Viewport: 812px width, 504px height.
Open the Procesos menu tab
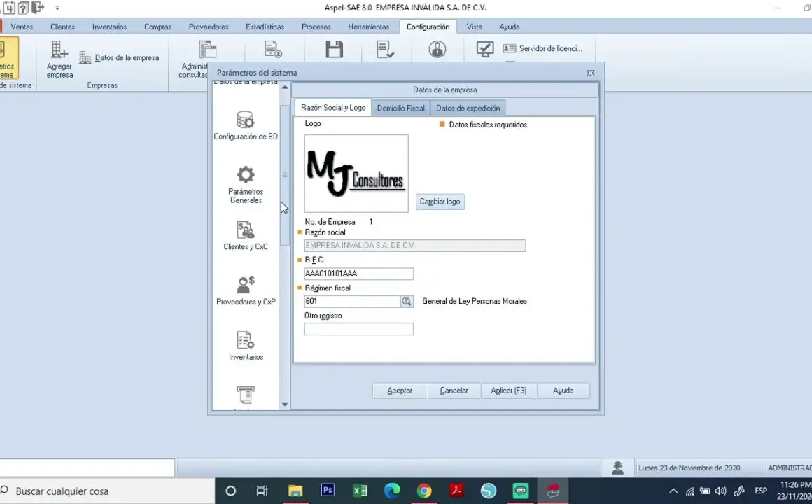pyautogui.click(x=316, y=27)
